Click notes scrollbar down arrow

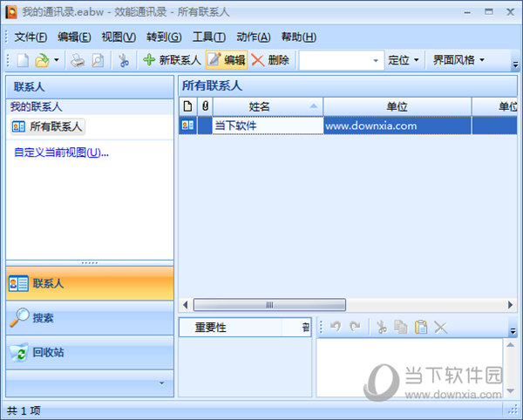pos(510,390)
